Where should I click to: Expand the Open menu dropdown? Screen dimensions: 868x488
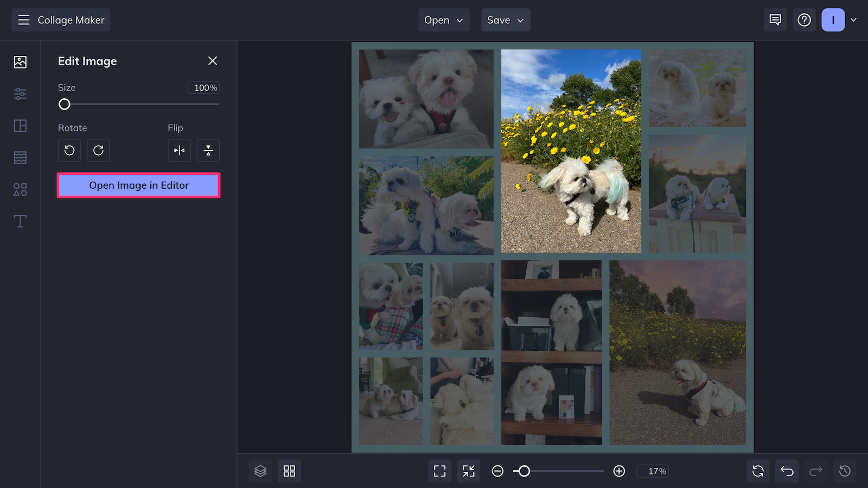pos(444,20)
